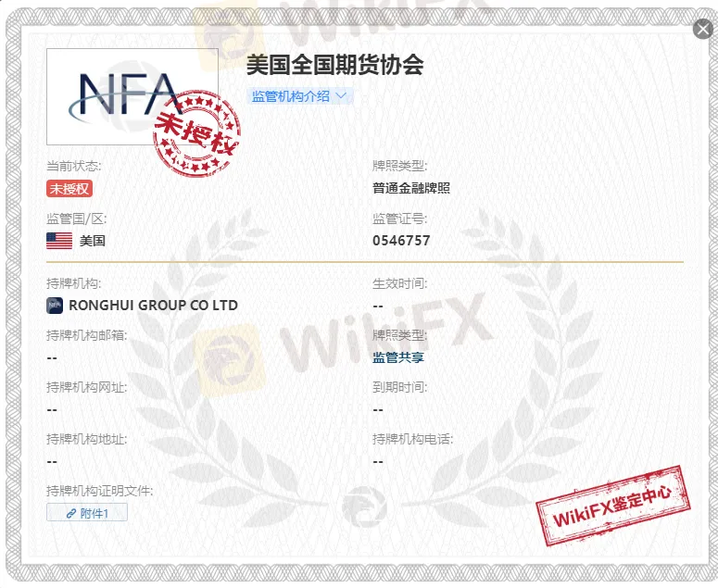Open the 监管共享 license type link

click(397, 357)
